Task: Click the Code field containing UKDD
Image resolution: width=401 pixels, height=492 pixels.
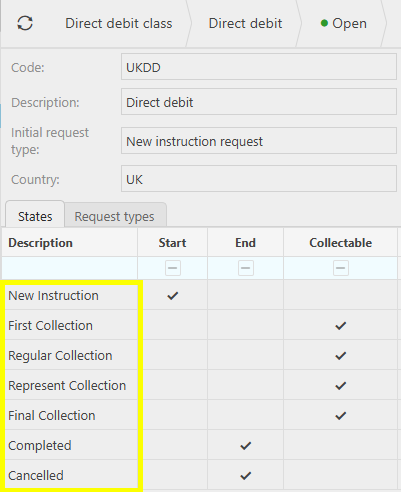Action: [x=259, y=67]
